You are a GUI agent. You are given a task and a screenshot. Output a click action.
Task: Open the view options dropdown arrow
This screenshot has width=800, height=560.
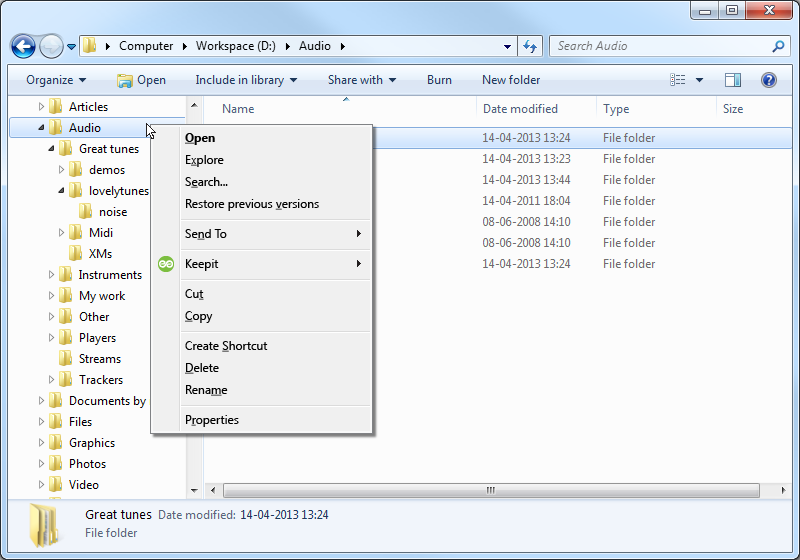click(x=699, y=80)
